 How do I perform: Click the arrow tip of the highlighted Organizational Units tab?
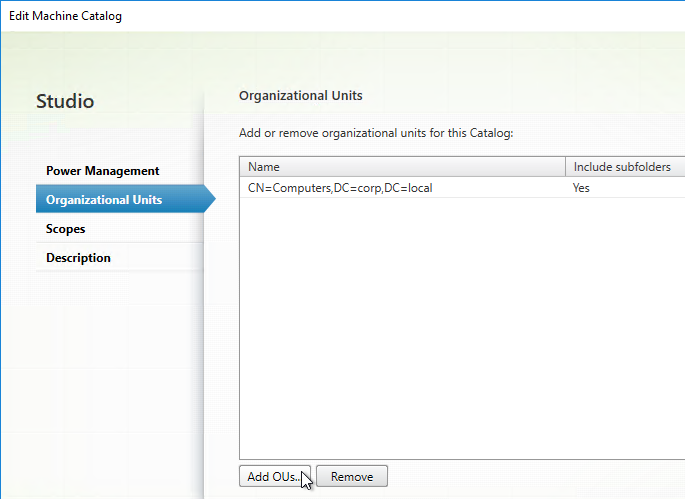[x=211, y=199]
